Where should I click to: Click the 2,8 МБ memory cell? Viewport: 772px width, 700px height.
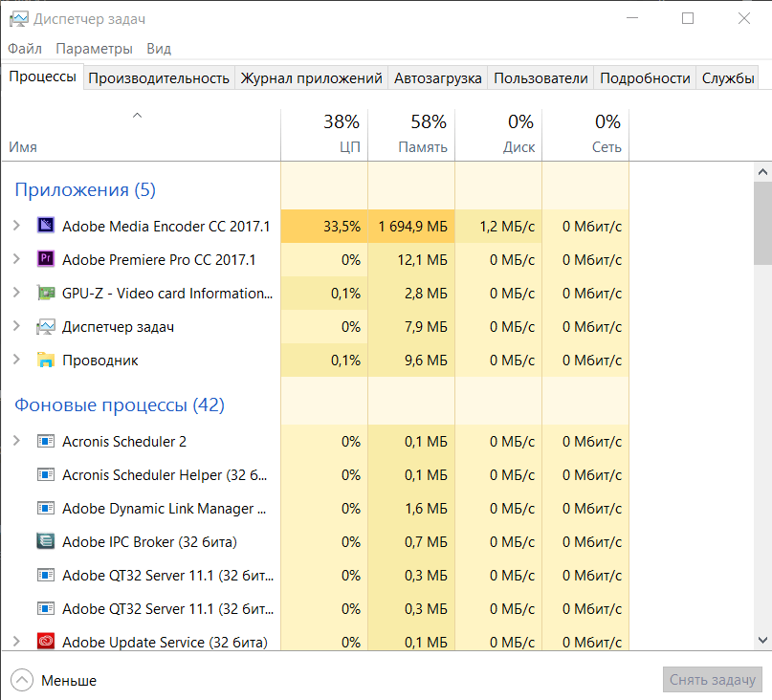pyautogui.click(x=411, y=293)
